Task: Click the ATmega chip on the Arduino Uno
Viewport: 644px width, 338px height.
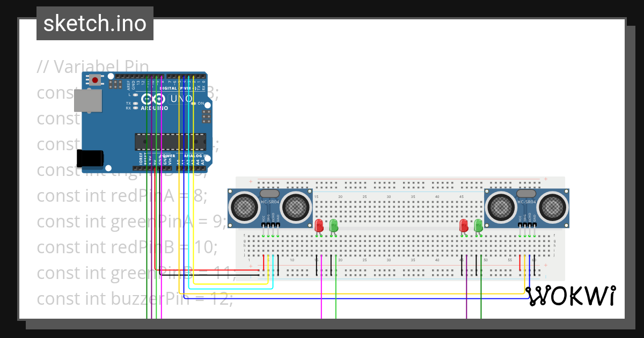Action: click(x=170, y=141)
